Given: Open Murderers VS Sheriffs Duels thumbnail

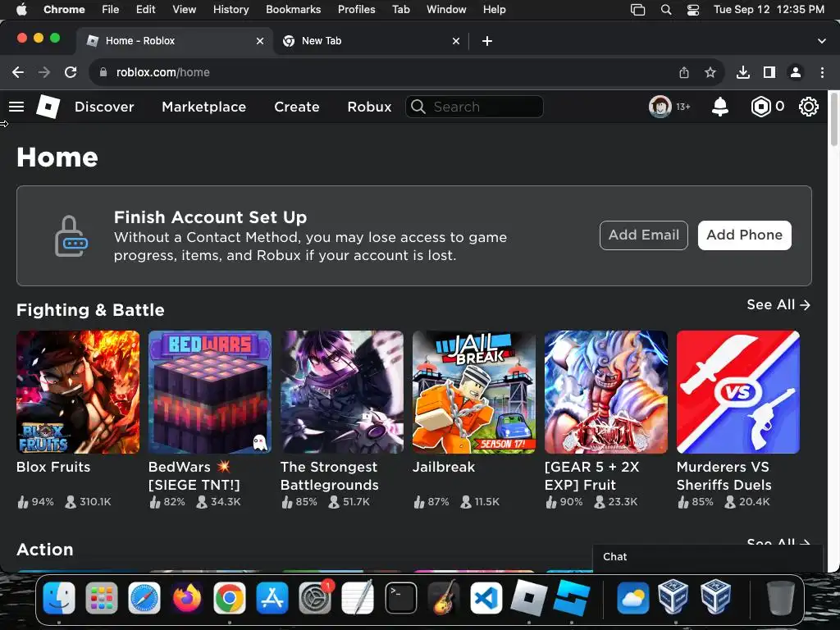Looking at the screenshot, I should pos(738,392).
